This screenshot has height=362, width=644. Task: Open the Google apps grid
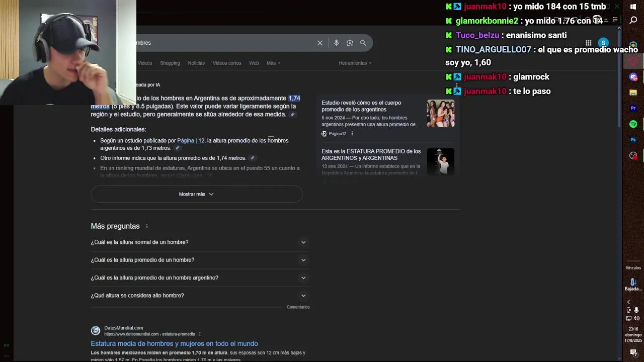pos(589,43)
